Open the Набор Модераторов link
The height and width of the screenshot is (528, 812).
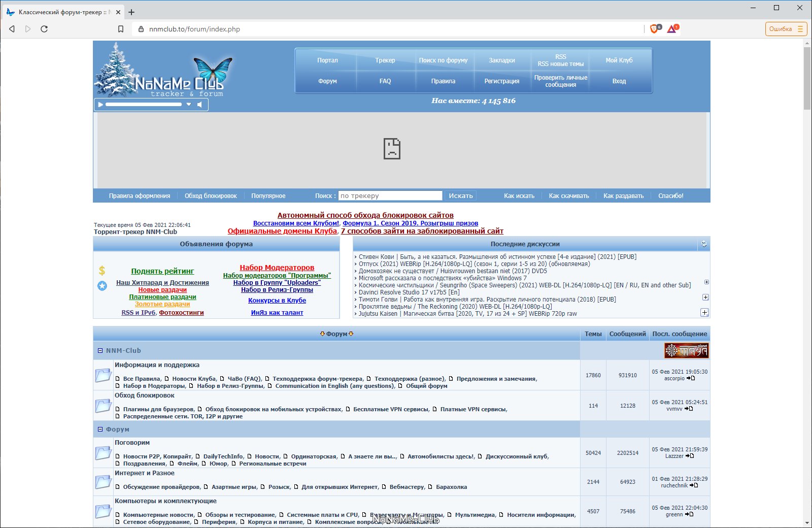(277, 268)
